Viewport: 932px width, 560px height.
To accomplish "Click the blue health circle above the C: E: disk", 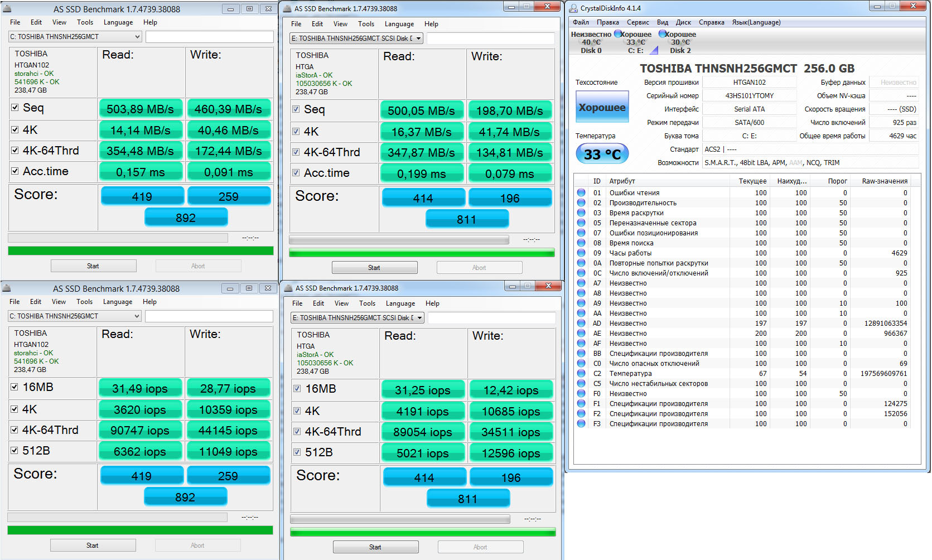I will 618,33.
